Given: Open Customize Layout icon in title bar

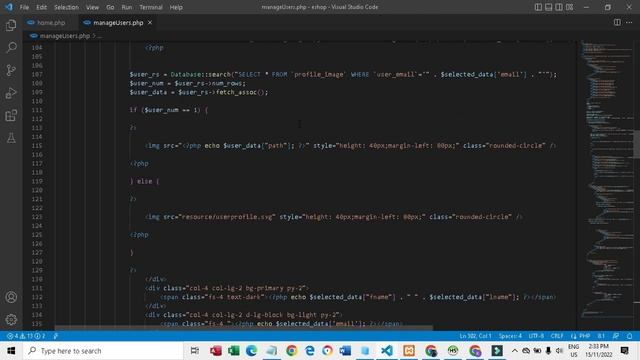Looking at the screenshot, I should coord(569,7).
